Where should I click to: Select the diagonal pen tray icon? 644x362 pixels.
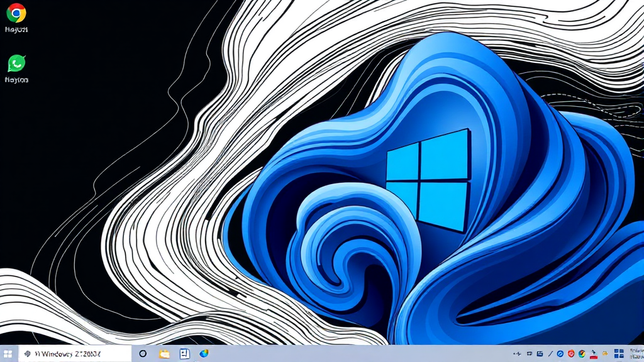click(550, 354)
